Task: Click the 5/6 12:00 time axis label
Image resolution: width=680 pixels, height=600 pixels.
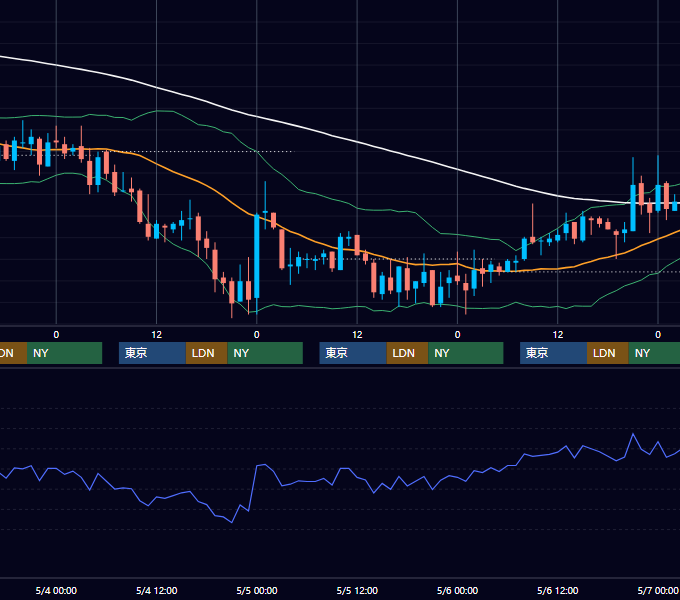Action: 557,590
